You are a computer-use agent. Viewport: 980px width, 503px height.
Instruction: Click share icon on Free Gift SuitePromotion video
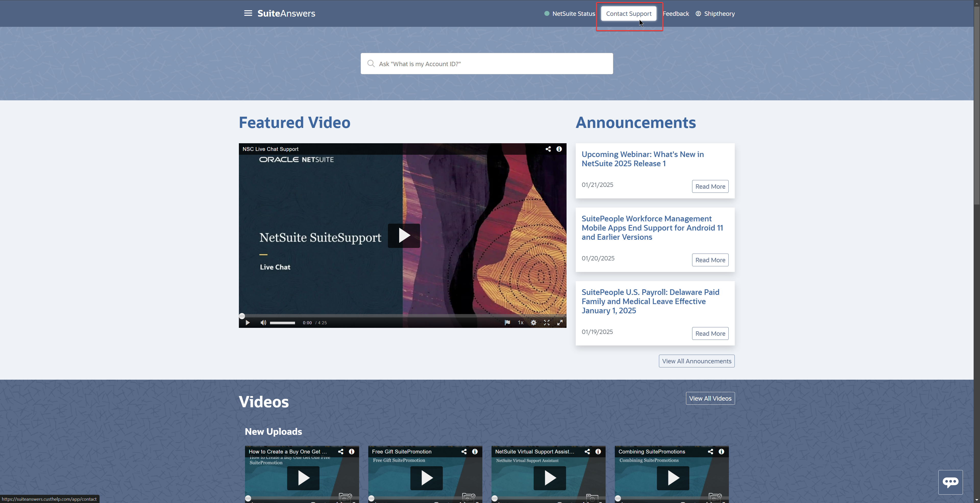tap(464, 452)
